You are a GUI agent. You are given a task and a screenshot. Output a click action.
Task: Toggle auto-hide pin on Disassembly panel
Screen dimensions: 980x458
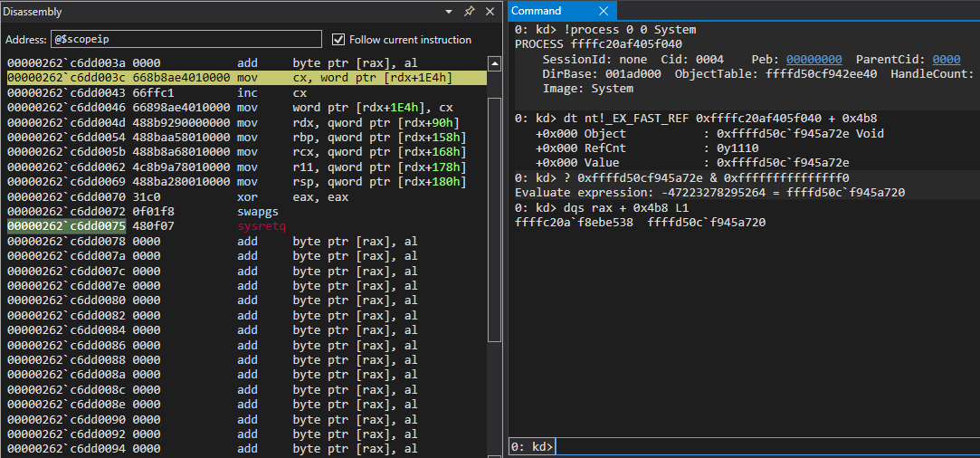click(469, 12)
